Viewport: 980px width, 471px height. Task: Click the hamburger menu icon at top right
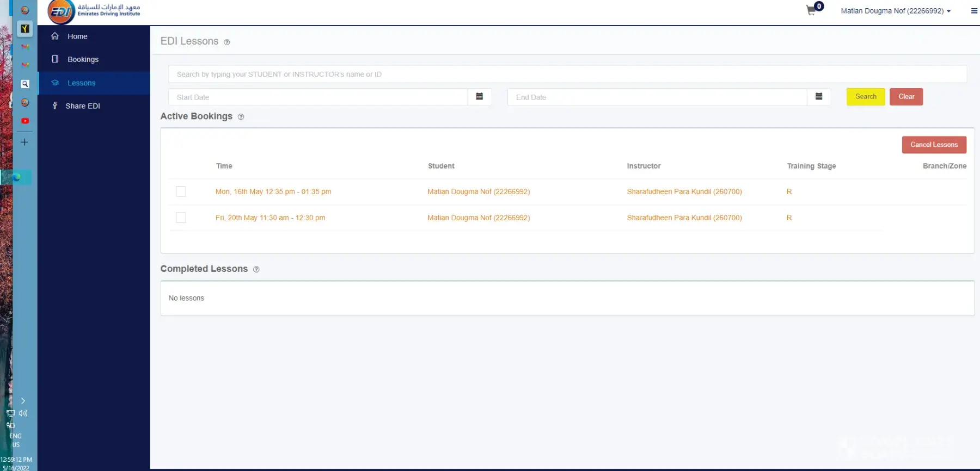point(973,11)
